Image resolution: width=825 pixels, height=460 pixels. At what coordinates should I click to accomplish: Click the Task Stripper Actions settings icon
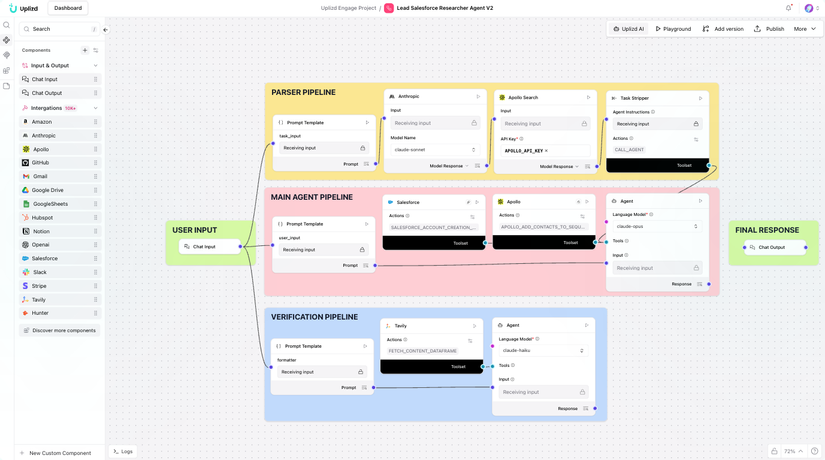[696, 139]
